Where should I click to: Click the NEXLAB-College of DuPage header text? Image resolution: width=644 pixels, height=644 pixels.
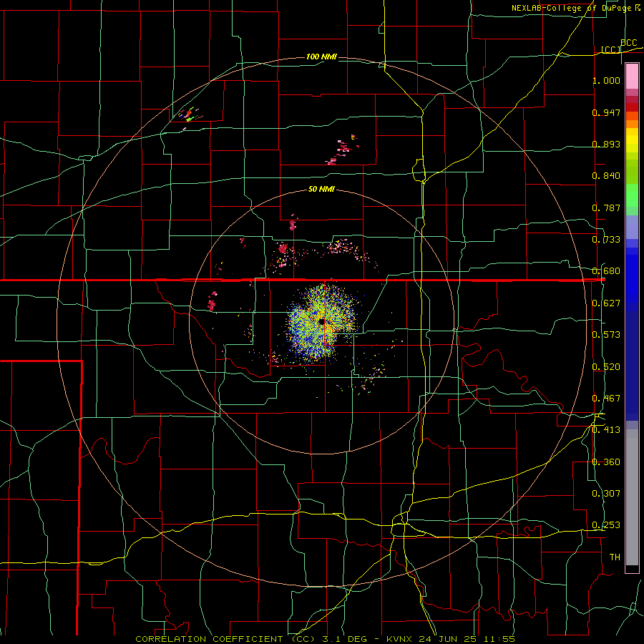(x=572, y=8)
